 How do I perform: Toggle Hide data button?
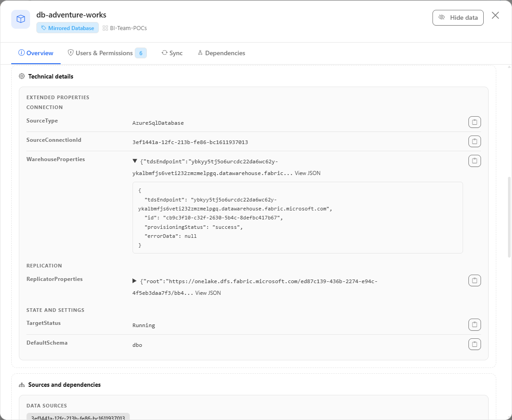[x=458, y=17]
